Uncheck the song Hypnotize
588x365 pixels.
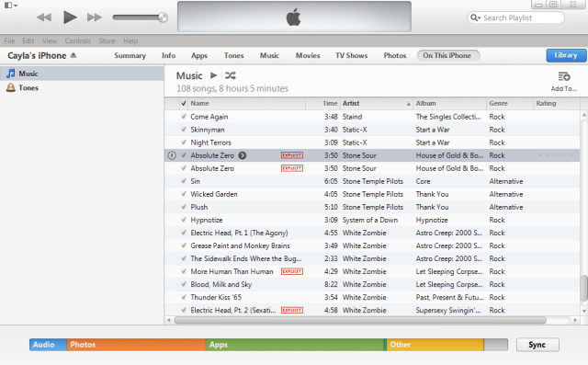point(184,220)
